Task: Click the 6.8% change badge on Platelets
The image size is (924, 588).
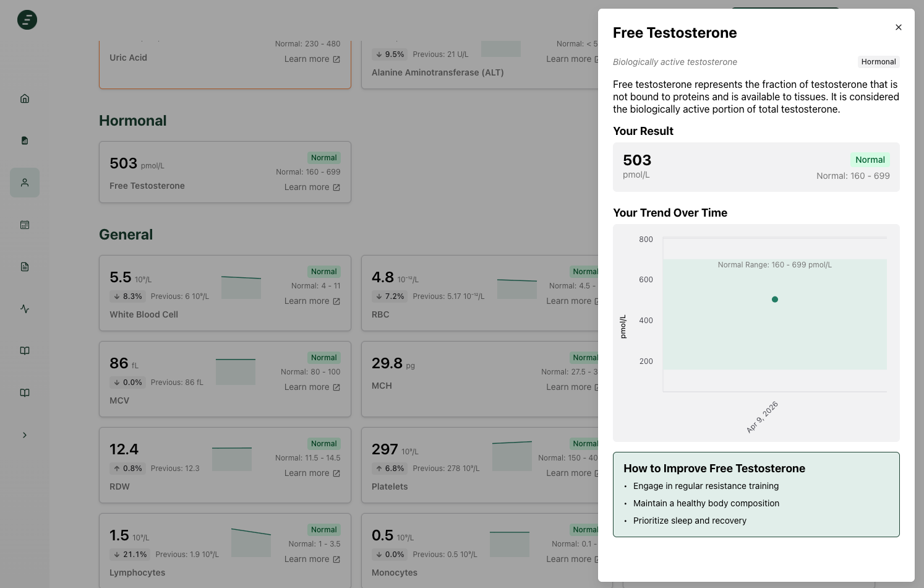Action: point(390,469)
